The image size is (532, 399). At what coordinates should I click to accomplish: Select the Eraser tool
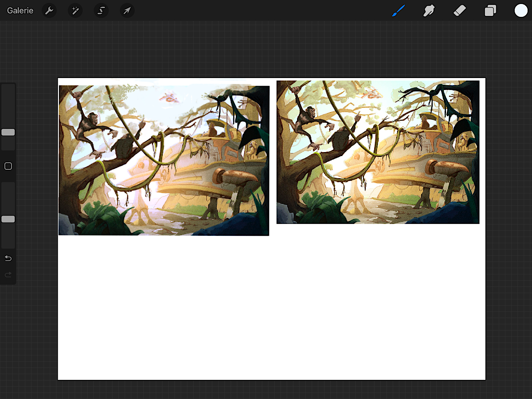pyautogui.click(x=460, y=11)
